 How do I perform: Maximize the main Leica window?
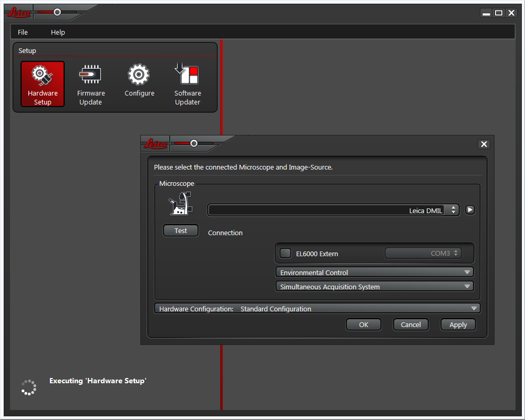pyautogui.click(x=499, y=13)
